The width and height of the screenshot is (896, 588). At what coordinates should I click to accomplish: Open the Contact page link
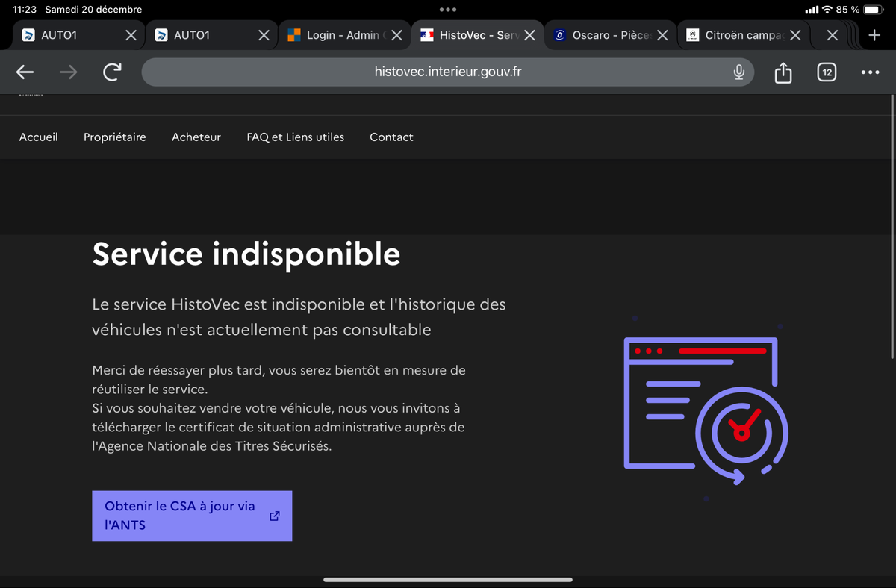click(391, 137)
